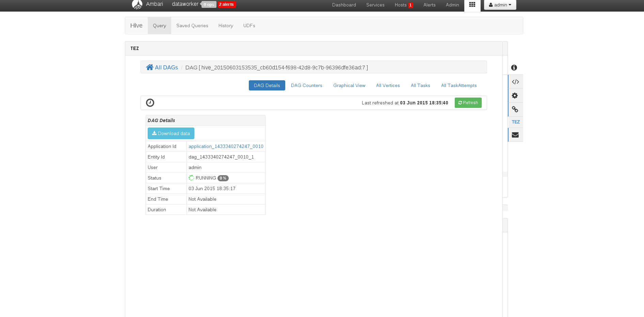
Task: Open the info icon in right sidebar
Action: pos(514,68)
